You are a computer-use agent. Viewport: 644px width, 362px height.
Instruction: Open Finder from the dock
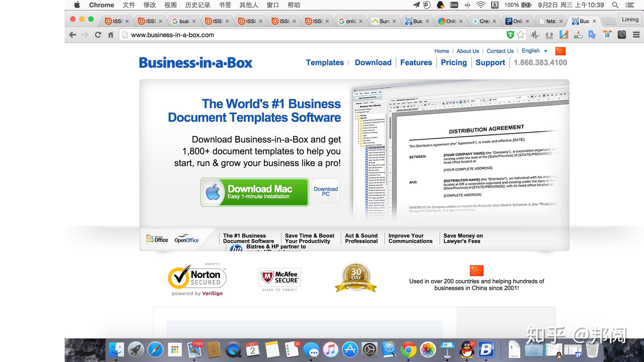[116, 349]
